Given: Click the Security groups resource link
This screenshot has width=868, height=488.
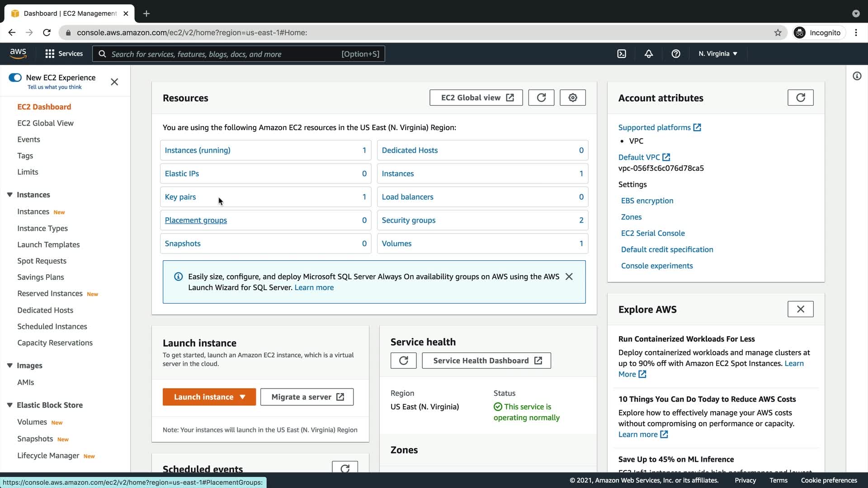Looking at the screenshot, I should click(408, 221).
